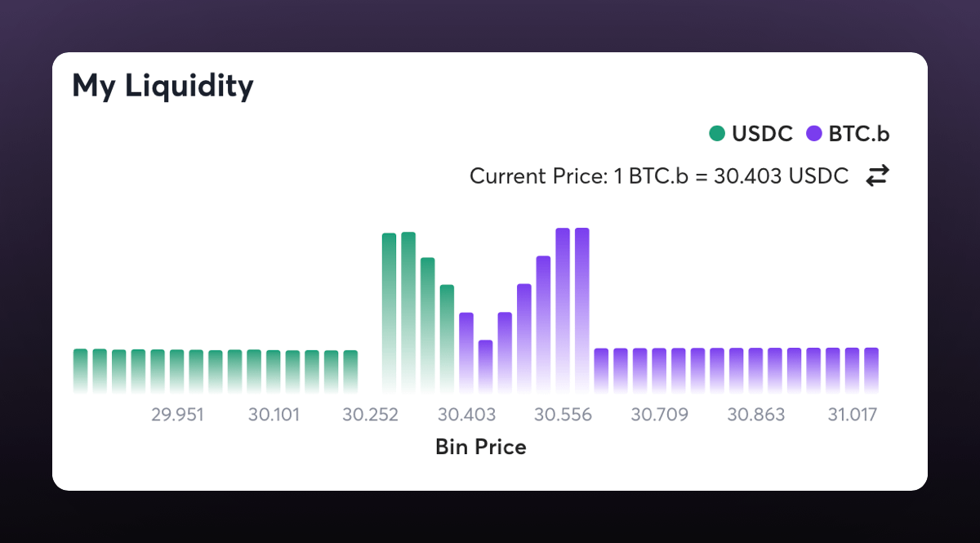Pick the 30.252 bin price label
This screenshot has height=543, width=980.
coord(370,415)
